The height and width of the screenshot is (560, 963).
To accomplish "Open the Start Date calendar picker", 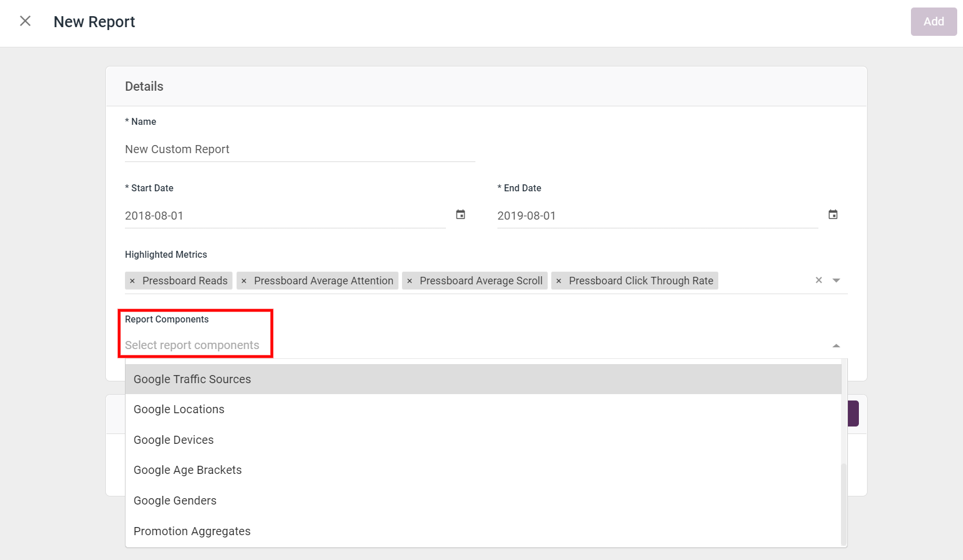I will coord(460,214).
